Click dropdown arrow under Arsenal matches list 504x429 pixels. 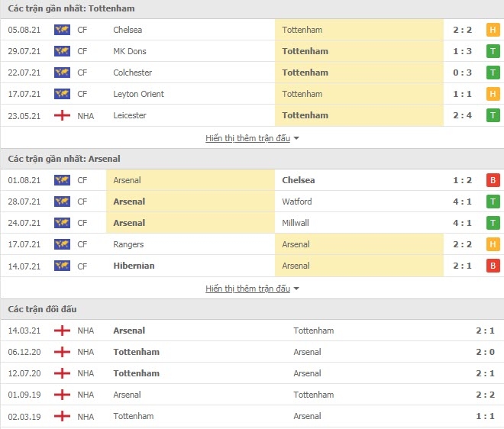point(296,289)
